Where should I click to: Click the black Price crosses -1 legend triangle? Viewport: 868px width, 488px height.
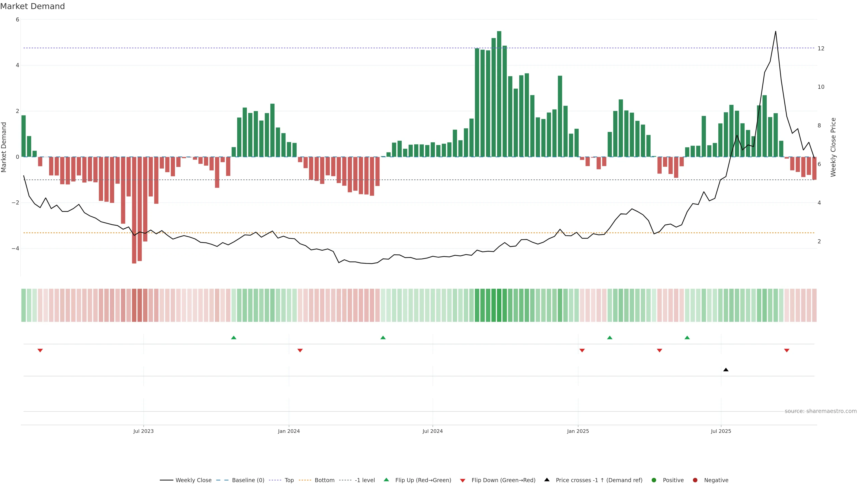click(x=547, y=480)
